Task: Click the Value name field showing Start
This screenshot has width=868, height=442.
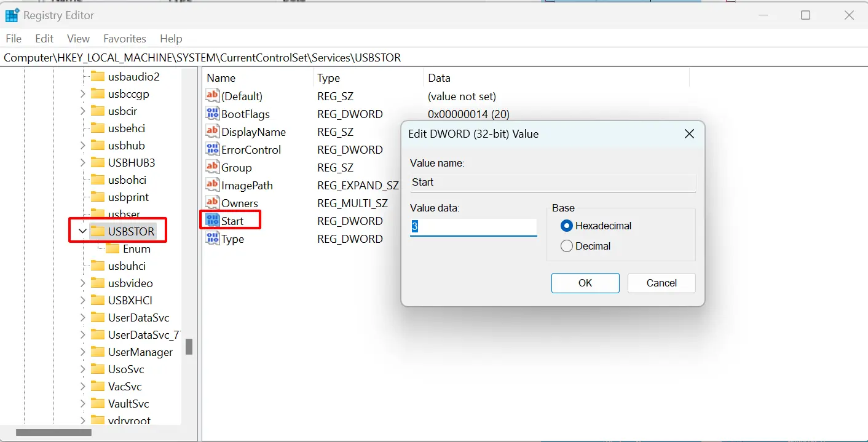Action: 553,183
